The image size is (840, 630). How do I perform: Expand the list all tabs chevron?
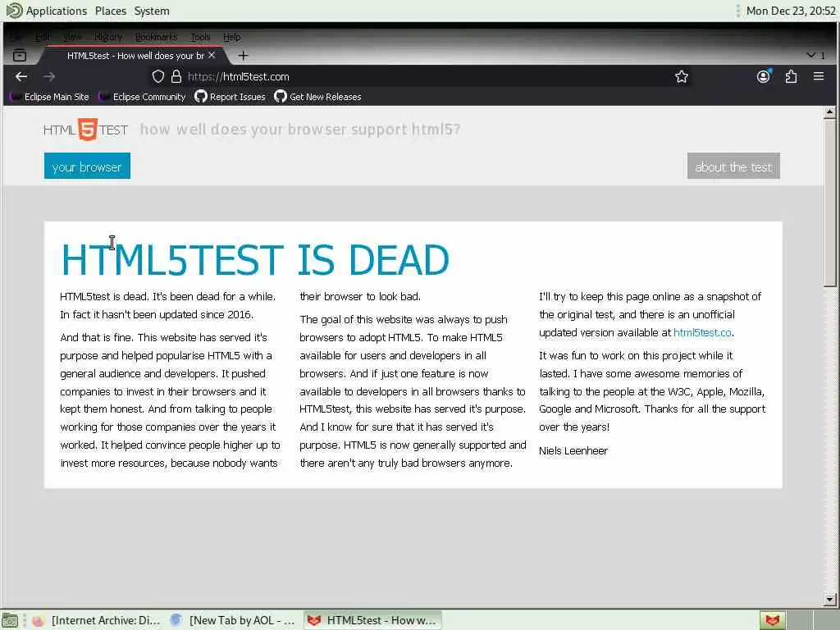coord(811,55)
